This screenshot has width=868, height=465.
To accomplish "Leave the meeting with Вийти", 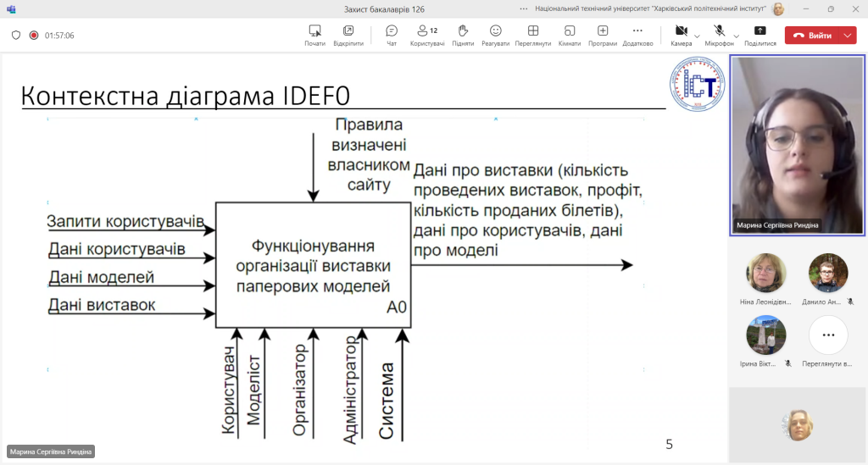I will pyautogui.click(x=813, y=36).
